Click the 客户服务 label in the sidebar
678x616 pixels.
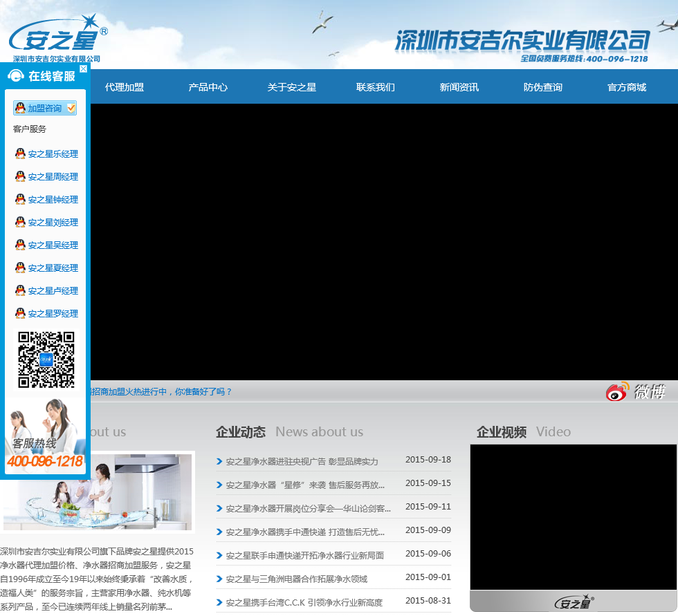pos(29,129)
